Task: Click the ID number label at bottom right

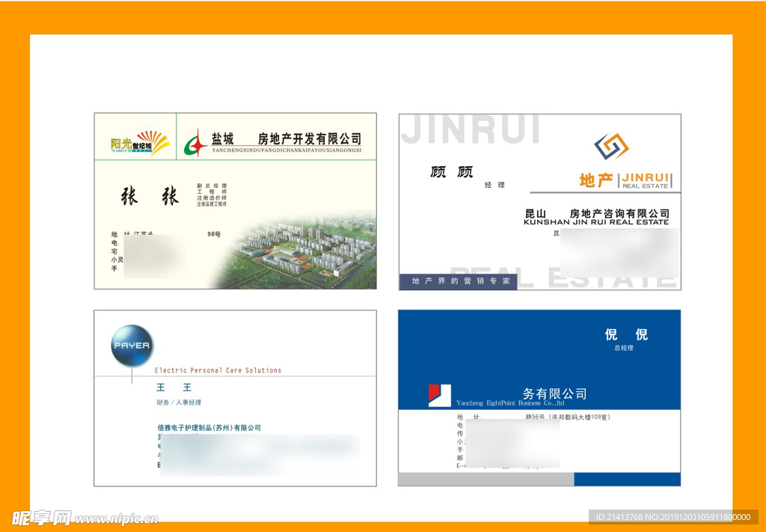Action: (673, 517)
